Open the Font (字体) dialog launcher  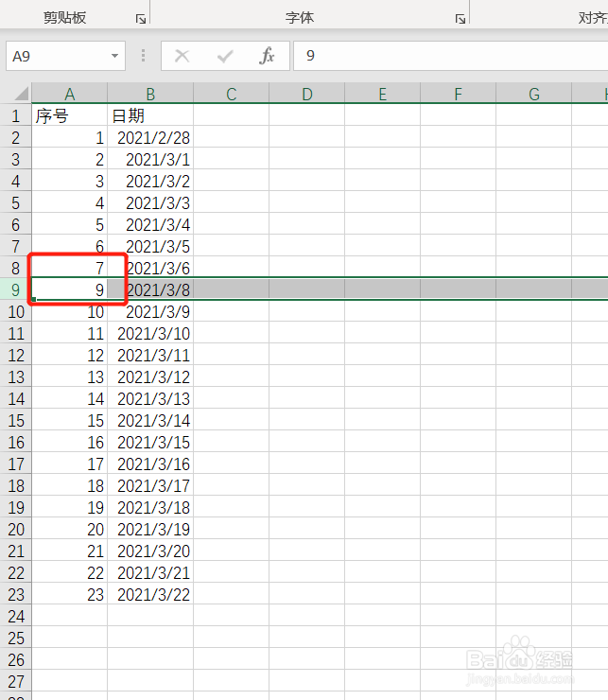[460, 19]
